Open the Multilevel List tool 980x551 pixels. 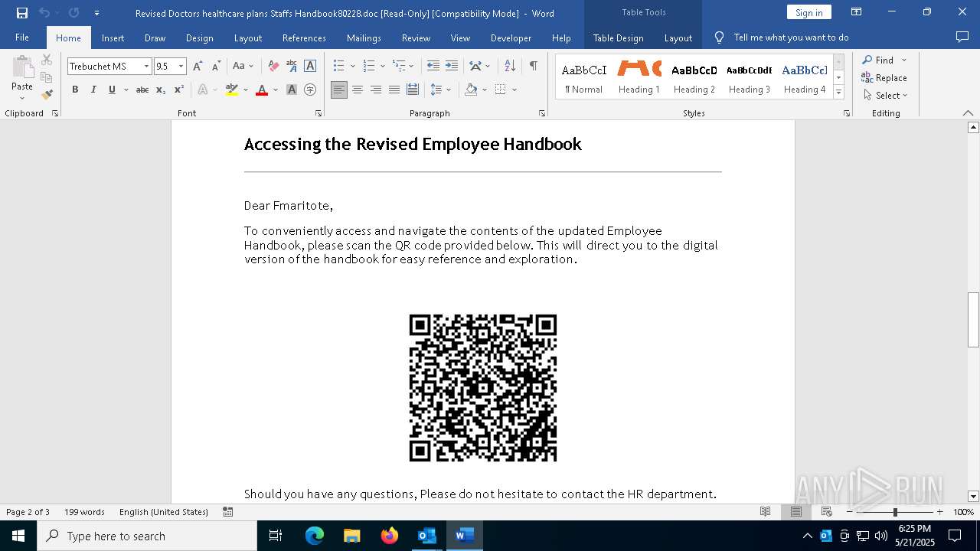399,67
